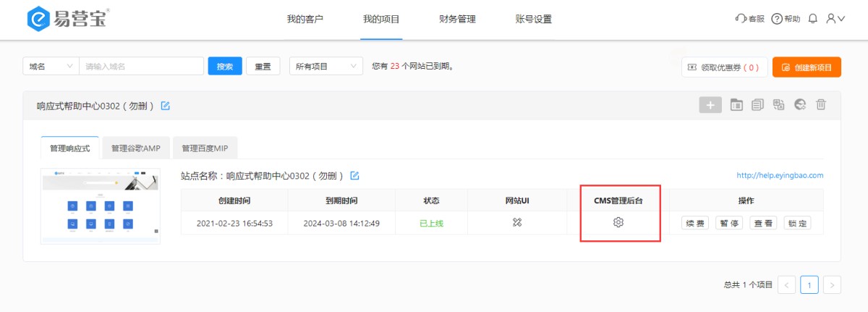Open the notification bell
Screen dimensions: 868x312
tap(813, 19)
